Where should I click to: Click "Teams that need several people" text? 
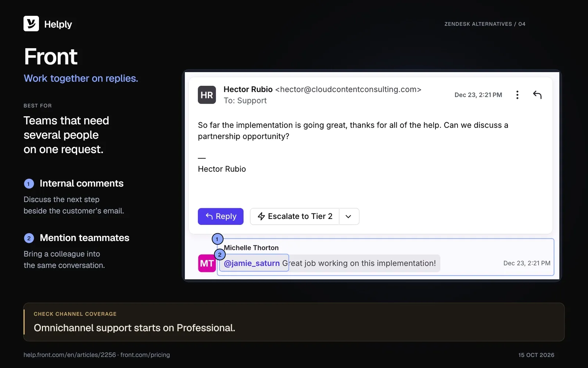click(66, 128)
